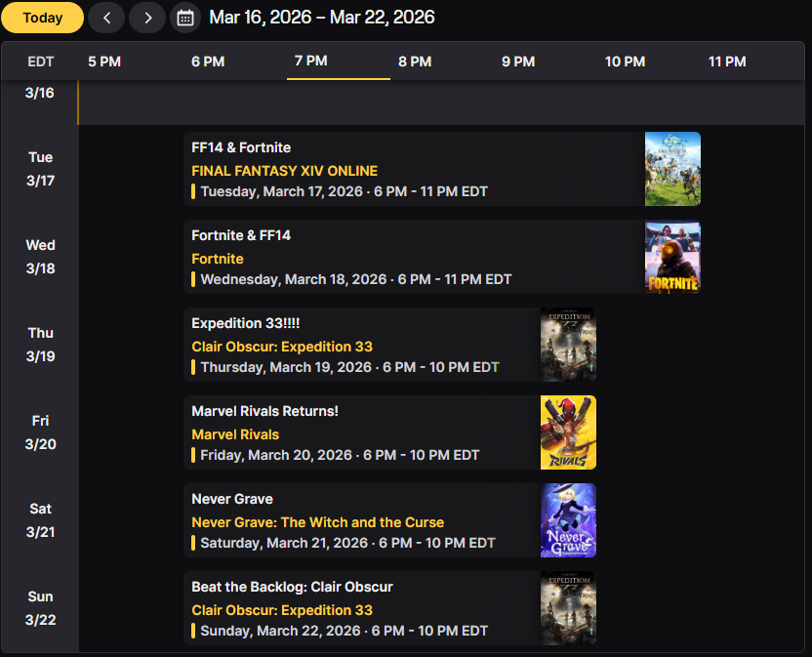Click Friday, March 20, 2026 time text

(340, 456)
